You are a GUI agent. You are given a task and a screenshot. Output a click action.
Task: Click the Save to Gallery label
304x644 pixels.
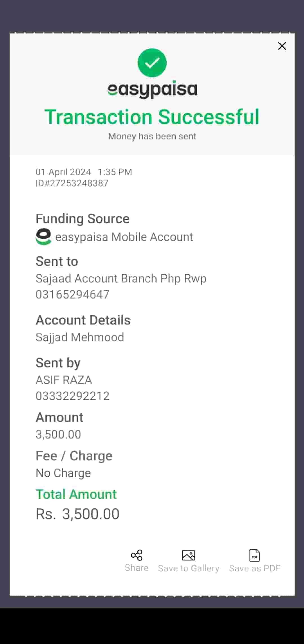[x=189, y=568]
